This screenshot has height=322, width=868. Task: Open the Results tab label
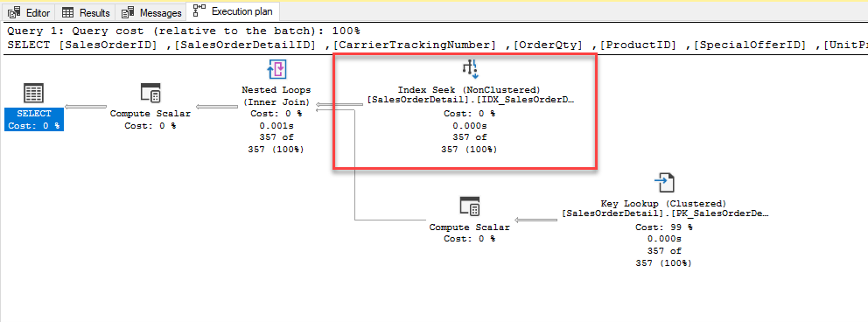(x=94, y=12)
